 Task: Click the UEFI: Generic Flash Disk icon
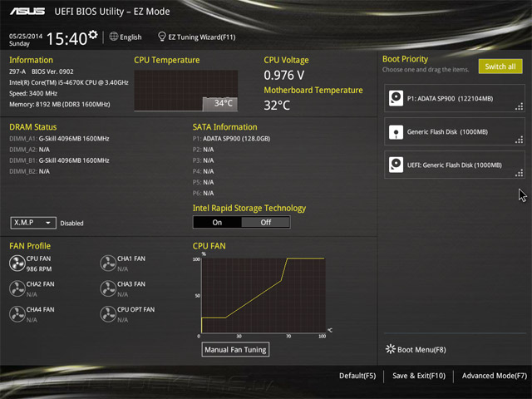[396, 165]
